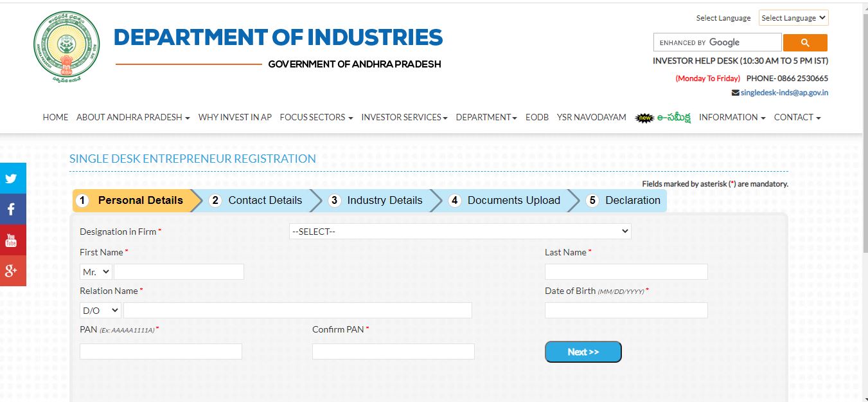
Task: Open the Twitter social sidebar icon
Action: [x=13, y=178]
